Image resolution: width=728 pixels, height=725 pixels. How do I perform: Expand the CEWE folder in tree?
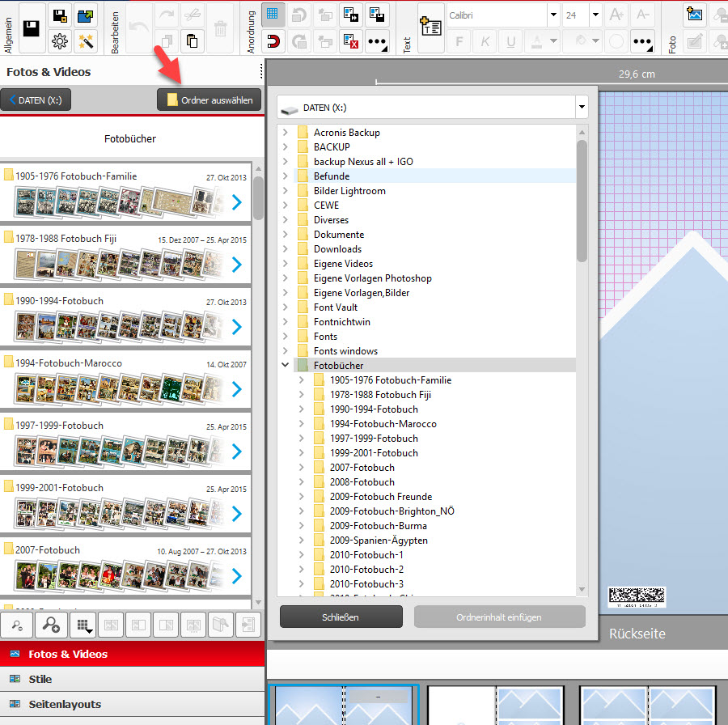pyautogui.click(x=285, y=206)
